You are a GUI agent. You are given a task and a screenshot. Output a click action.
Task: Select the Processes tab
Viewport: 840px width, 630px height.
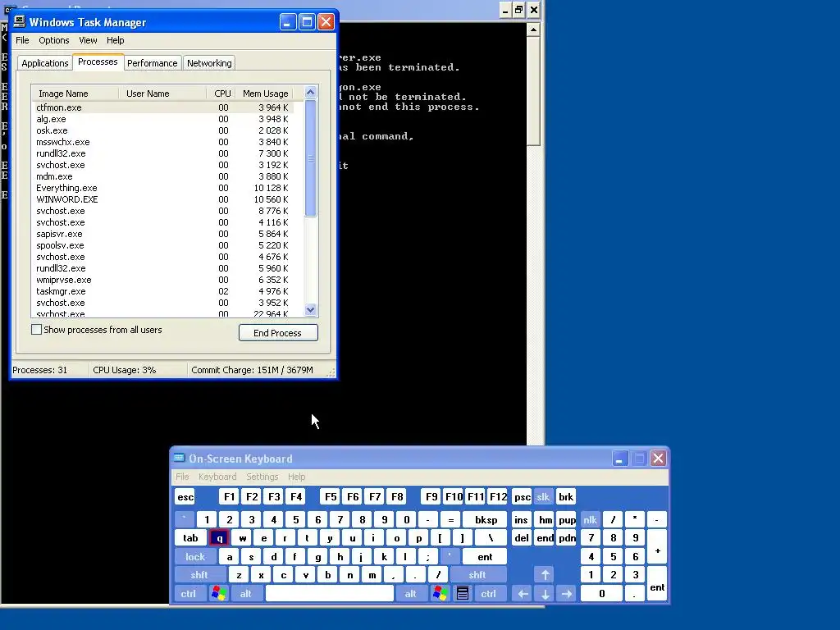(98, 62)
